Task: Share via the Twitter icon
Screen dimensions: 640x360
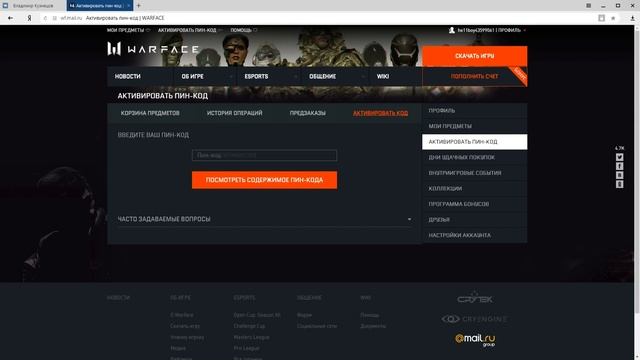Action: point(620,157)
